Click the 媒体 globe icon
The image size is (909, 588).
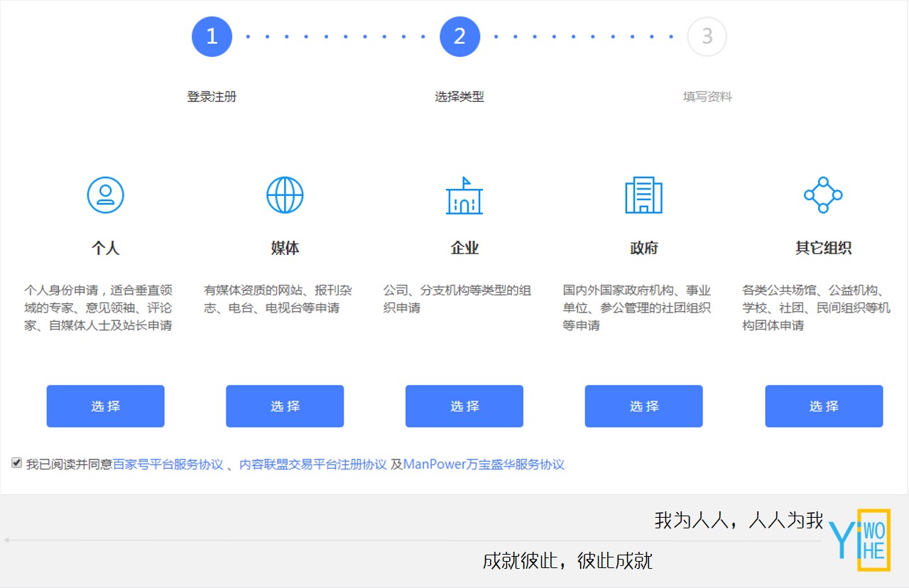285,194
